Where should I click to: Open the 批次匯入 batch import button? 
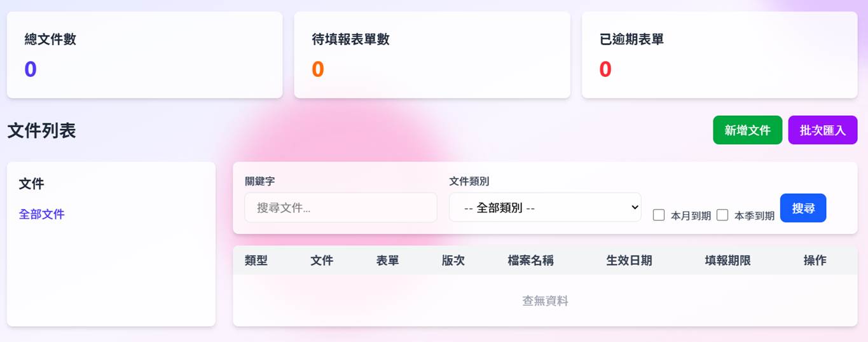click(x=822, y=130)
